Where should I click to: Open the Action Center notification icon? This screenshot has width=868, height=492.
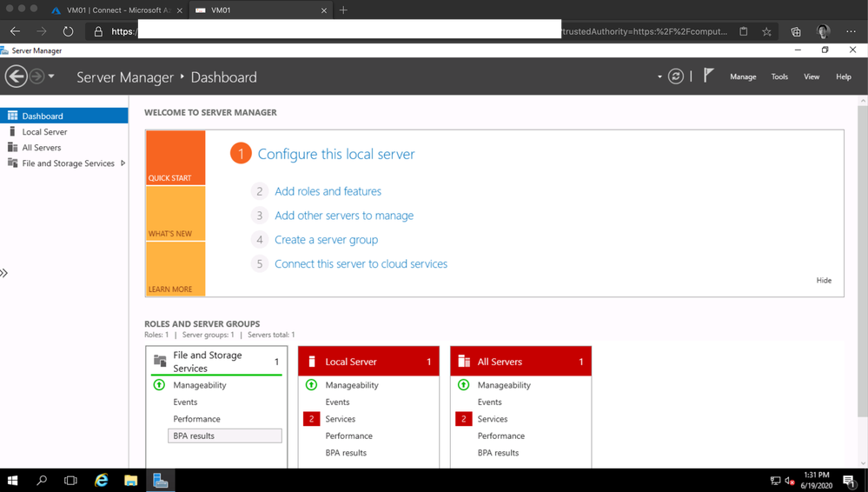point(849,481)
